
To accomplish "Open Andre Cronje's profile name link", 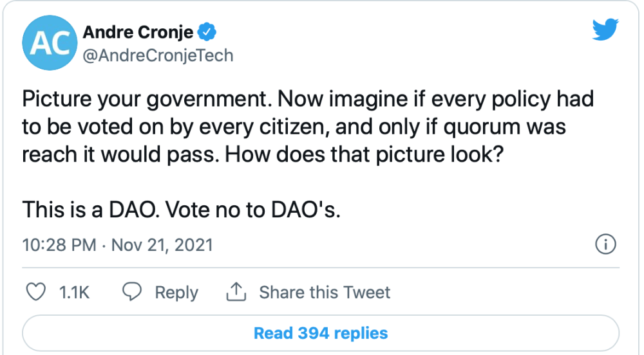I will [138, 32].
